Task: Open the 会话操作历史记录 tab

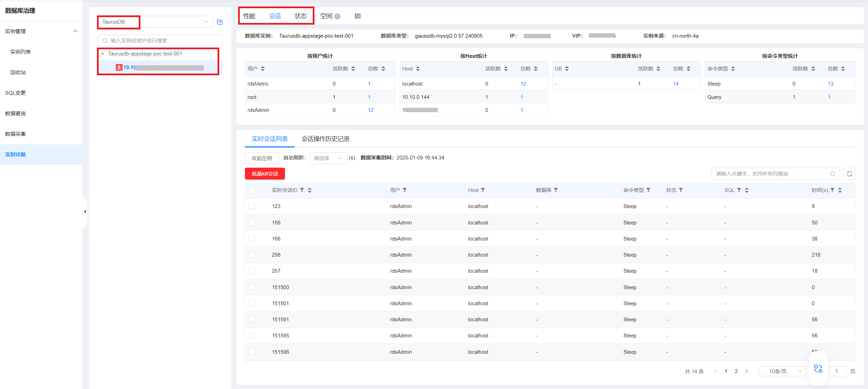Action: click(x=325, y=139)
